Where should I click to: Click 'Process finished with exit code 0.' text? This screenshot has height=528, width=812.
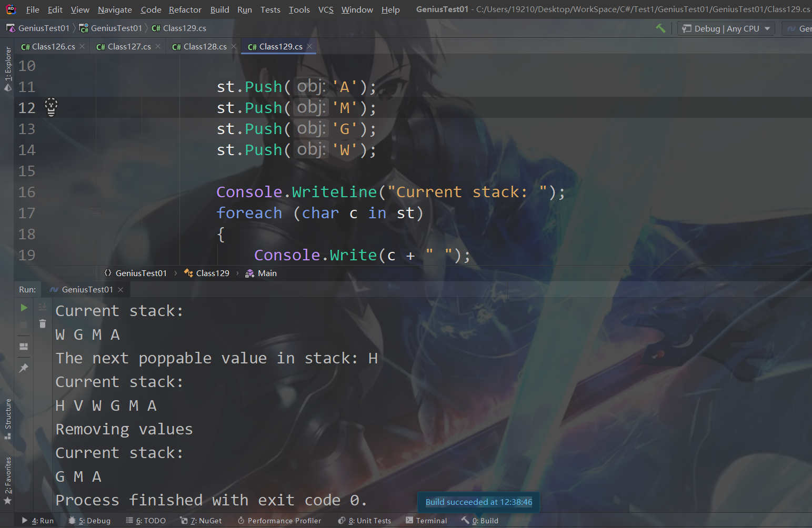pos(211,500)
